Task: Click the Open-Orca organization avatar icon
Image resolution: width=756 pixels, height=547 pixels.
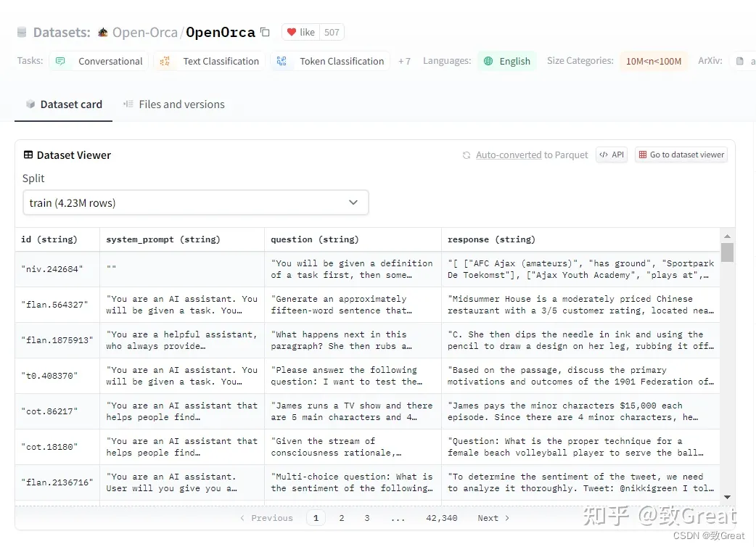Action: coord(102,33)
